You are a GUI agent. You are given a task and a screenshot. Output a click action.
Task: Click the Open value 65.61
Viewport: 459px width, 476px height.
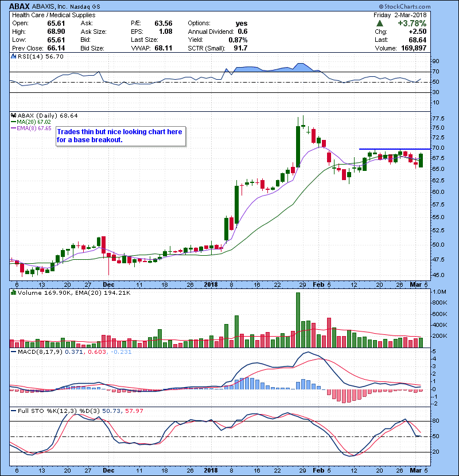pyautogui.click(x=56, y=24)
